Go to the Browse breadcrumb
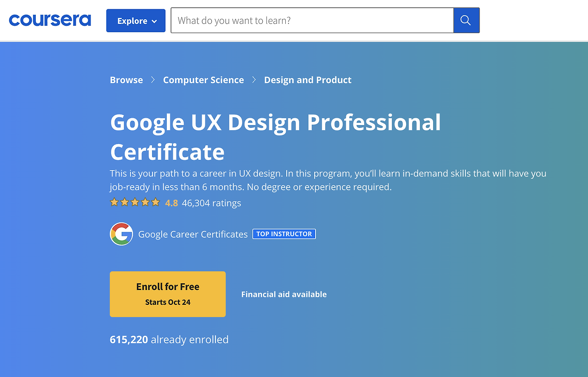This screenshot has height=377, width=588. point(126,80)
